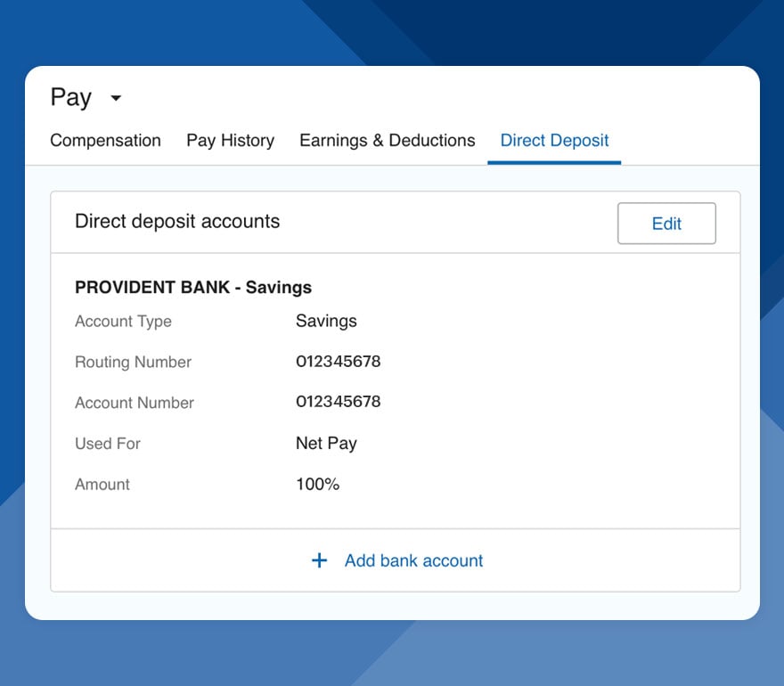This screenshot has width=784, height=686.
Task: Switch to the Compensation tab
Action: pos(105,141)
